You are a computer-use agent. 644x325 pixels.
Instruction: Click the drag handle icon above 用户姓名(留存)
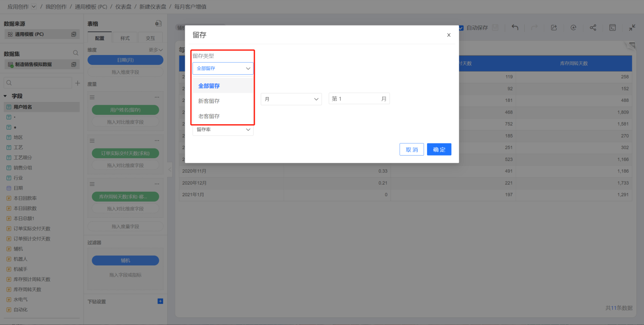(x=93, y=97)
